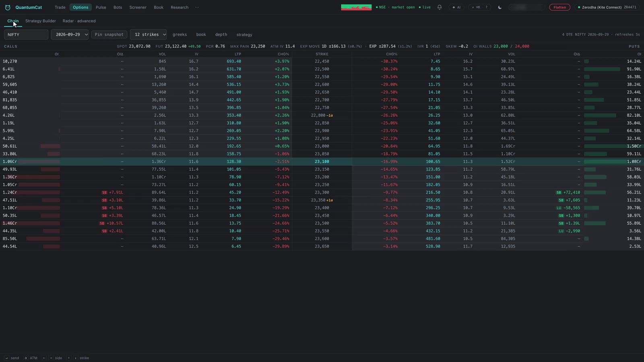Open the Pulse menu
The height and width of the screenshot is (362, 644).
pyautogui.click(x=101, y=7)
